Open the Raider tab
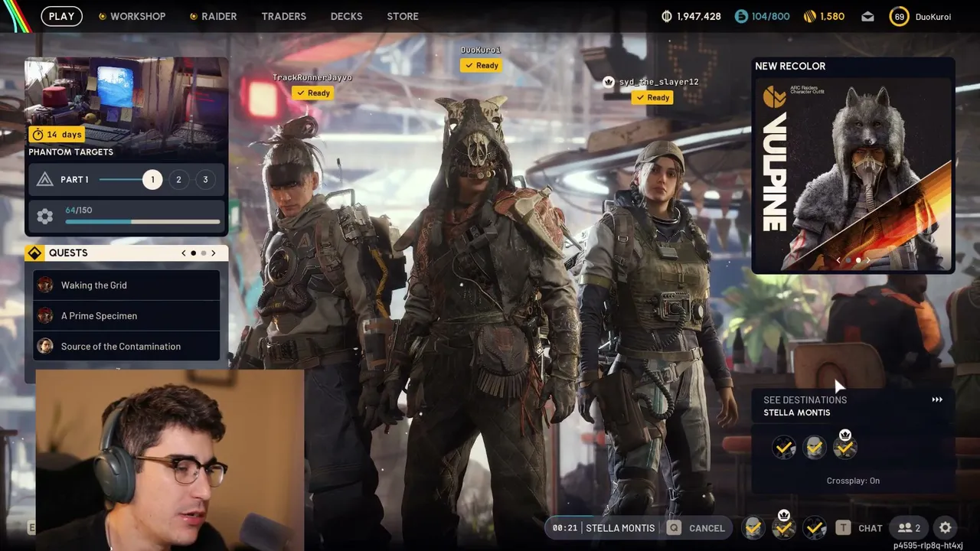 219,16
